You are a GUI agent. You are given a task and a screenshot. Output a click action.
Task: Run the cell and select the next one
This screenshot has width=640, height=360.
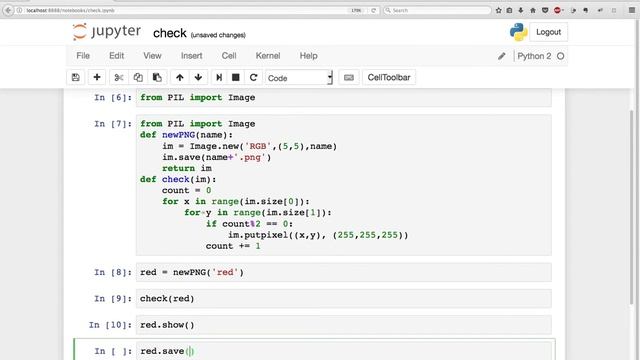pos(219,78)
